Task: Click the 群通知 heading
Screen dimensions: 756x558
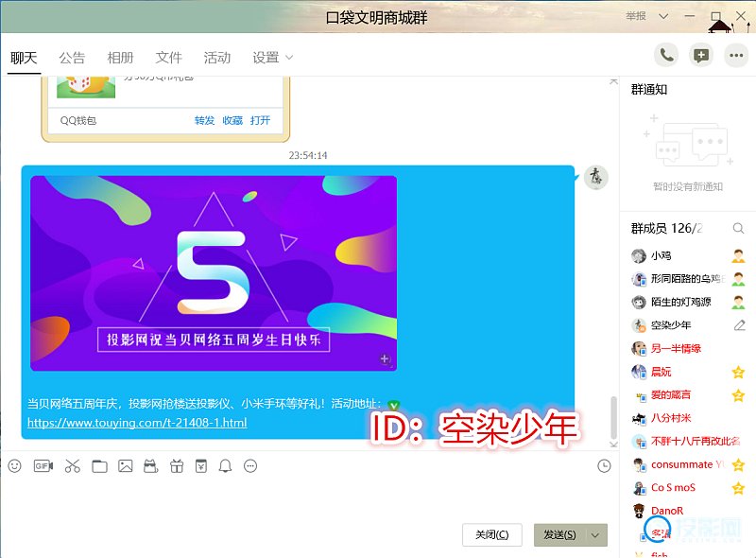Action: [x=649, y=89]
